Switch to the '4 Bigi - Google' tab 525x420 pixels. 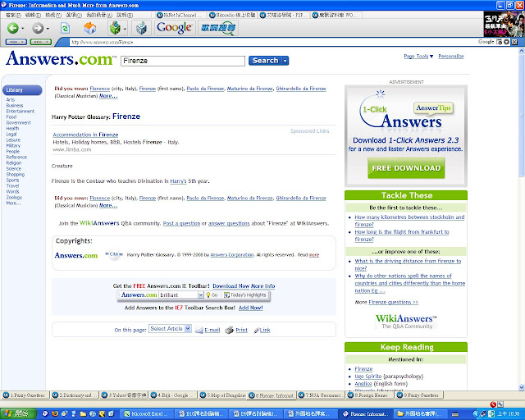click(173, 395)
